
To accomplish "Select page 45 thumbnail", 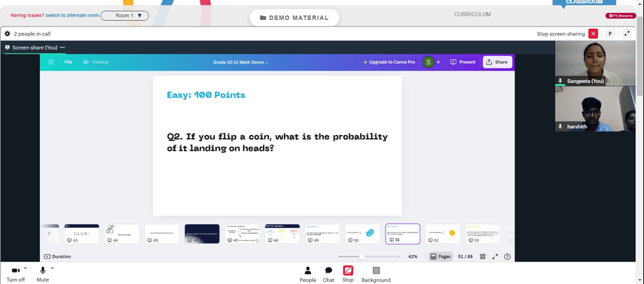I will pos(162,234).
